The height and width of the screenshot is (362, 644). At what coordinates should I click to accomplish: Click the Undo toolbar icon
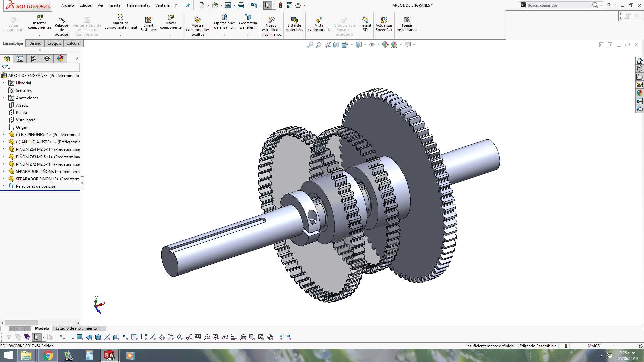click(254, 5)
